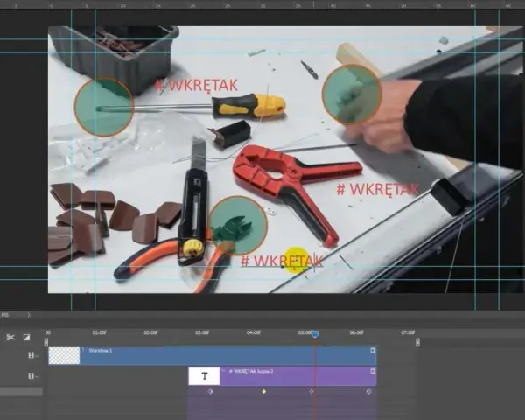Select the T text layer thumbnail in timeline
This screenshot has width=525, height=420.
[x=204, y=376]
